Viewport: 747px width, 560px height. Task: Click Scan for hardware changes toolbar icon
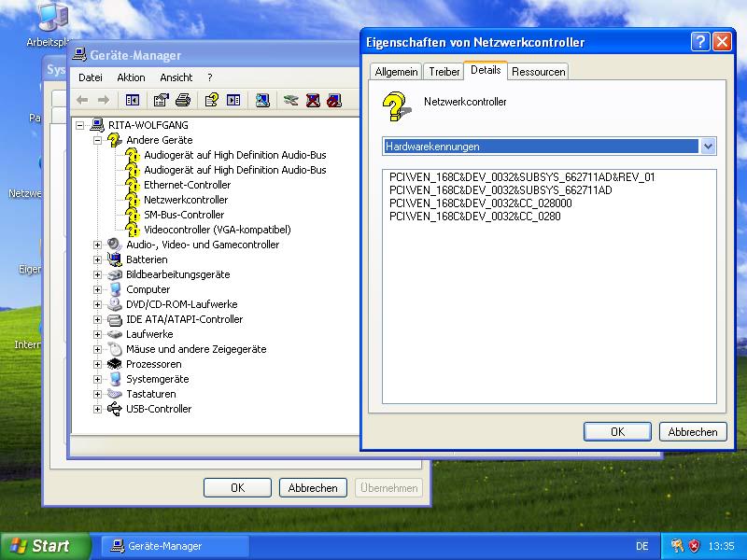262,100
